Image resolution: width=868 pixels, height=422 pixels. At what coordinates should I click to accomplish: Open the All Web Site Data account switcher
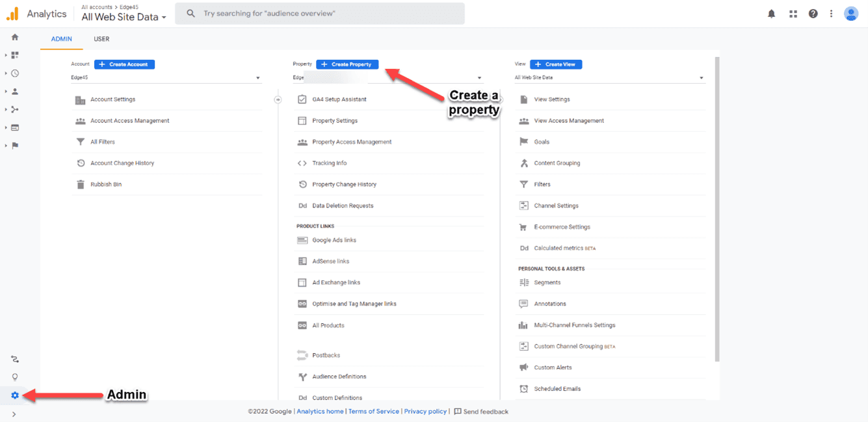pos(124,18)
